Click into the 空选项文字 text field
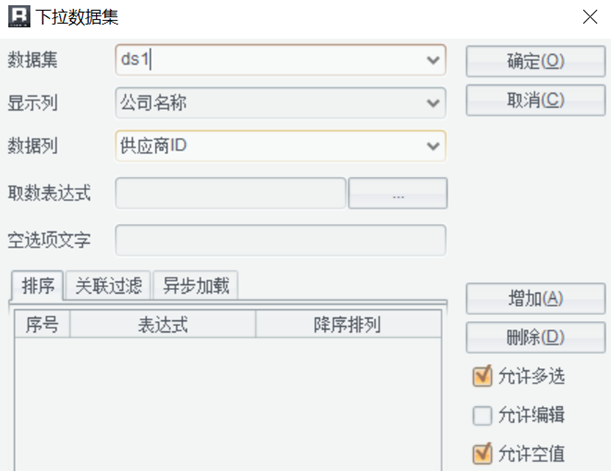612x472 pixels. [x=281, y=240]
